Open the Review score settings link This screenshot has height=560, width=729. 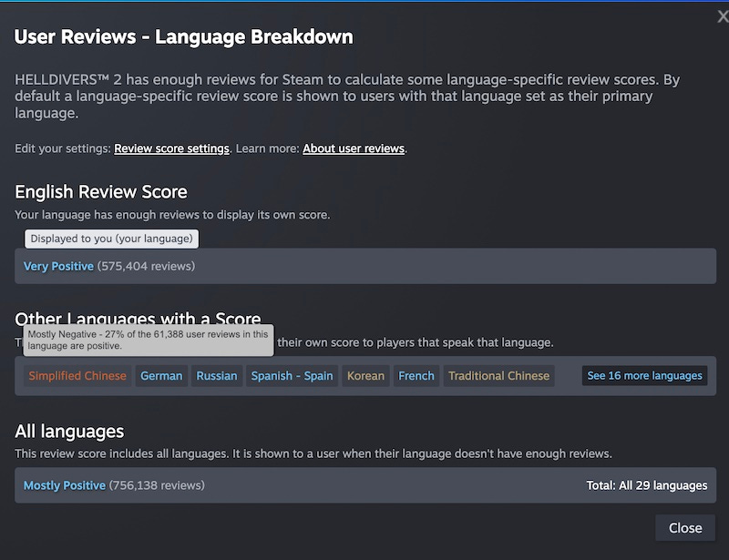point(171,148)
